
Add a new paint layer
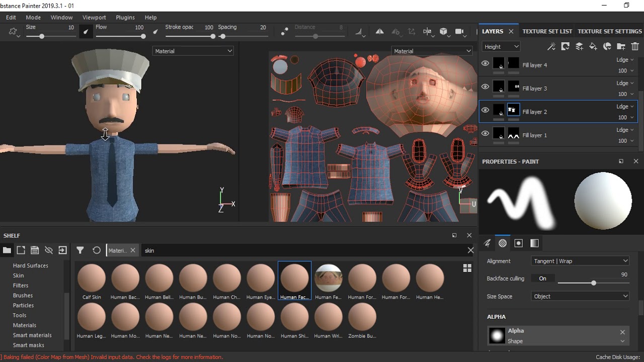[x=579, y=46]
